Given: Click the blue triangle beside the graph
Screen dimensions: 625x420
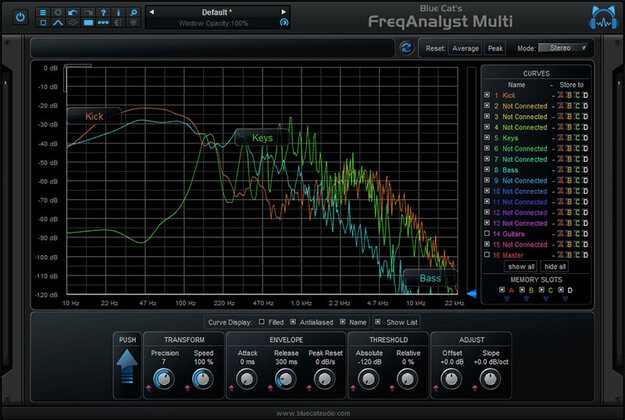Looking at the screenshot, I should (472, 294).
